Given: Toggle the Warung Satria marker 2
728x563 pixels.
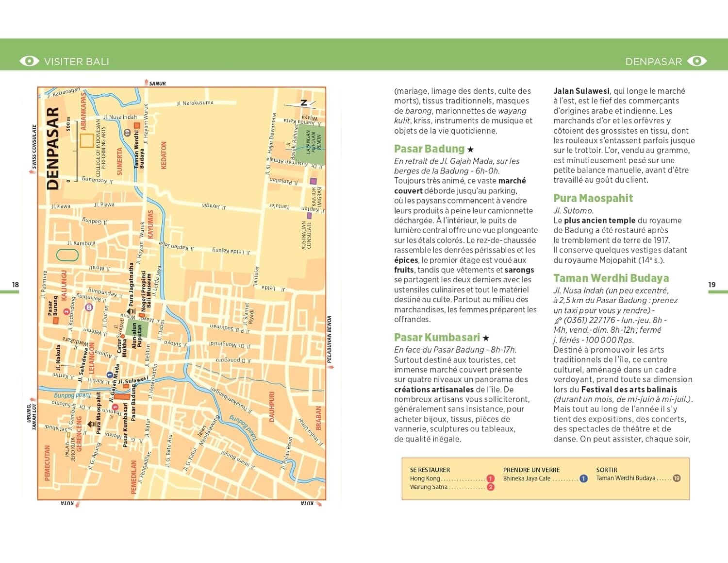Looking at the screenshot, I should (x=490, y=487).
